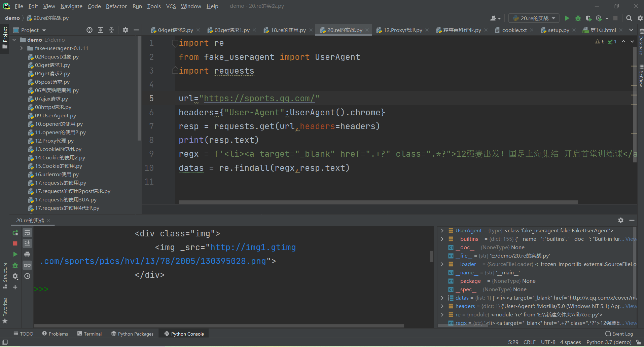This screenshot has height=347, width=644.
Task: Open 09.UserAgent.py in Project tree
Action: 55,115
